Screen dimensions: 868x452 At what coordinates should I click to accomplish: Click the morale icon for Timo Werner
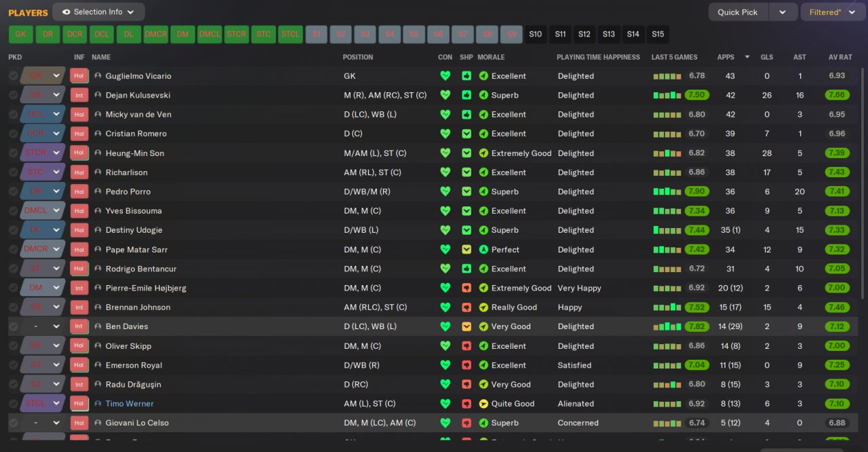click(x=484, y=404)
